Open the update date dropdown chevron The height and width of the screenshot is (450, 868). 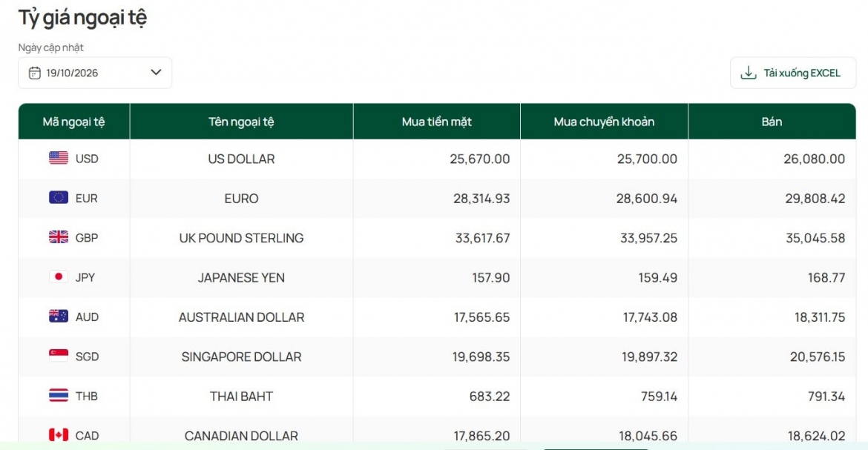tap(156, 73)
